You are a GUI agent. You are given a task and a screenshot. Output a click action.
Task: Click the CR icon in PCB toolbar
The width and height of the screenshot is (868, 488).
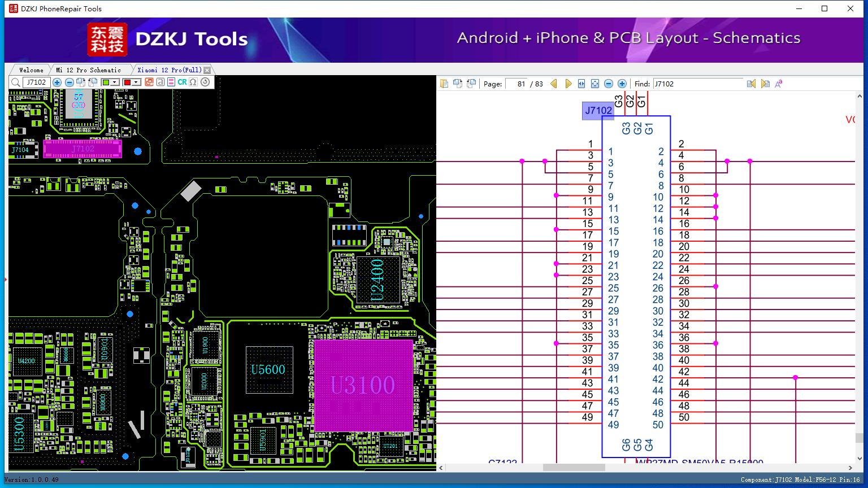tap(182, 82)
